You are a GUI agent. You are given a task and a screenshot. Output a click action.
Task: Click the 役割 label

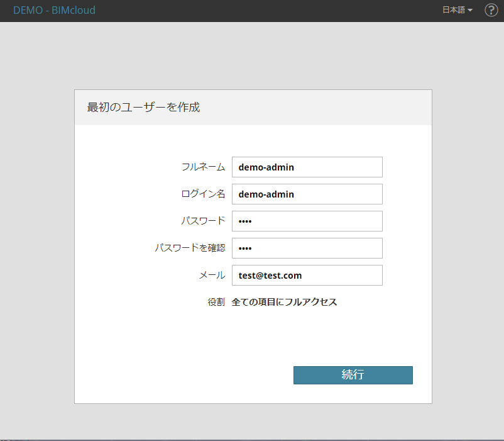point(216,302)
